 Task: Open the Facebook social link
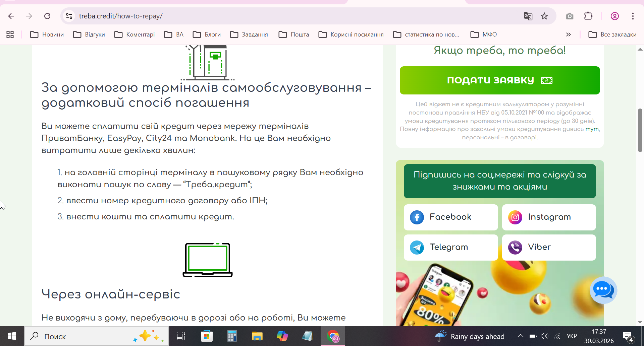tap(451, 217)
